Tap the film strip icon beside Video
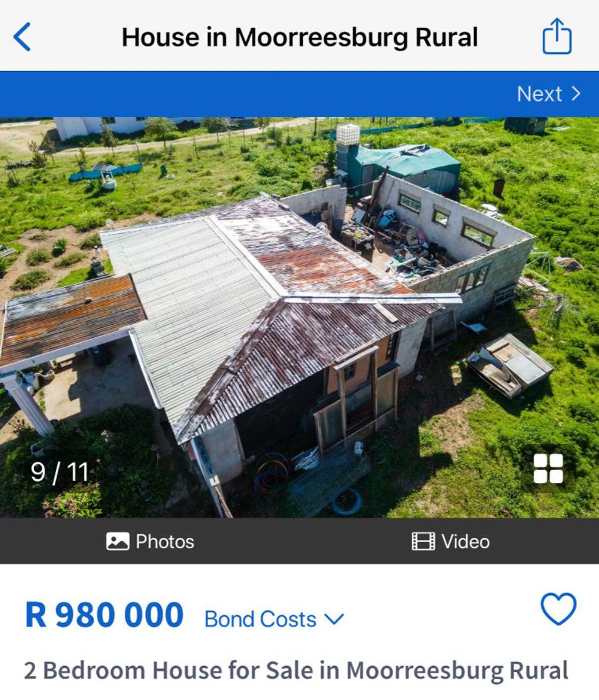 [x=423, y=541]
